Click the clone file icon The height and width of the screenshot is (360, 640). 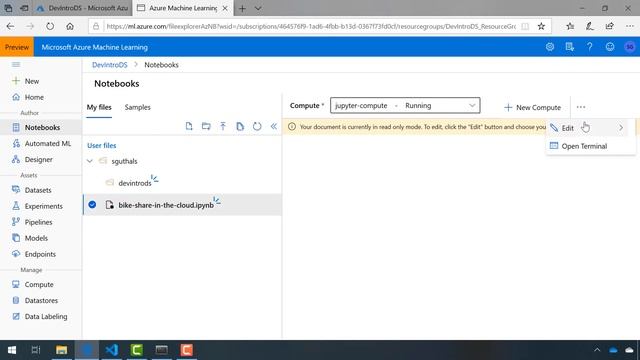240,126
